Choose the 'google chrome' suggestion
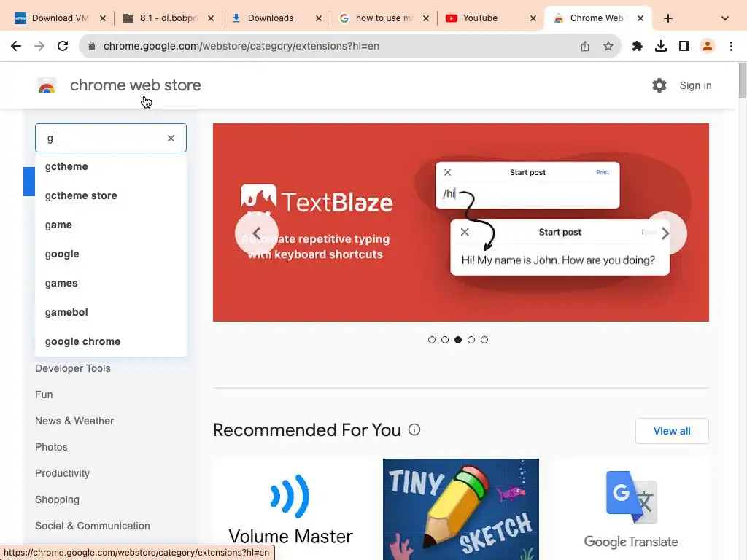The image size is (747, 560). (x=111, y=341)
